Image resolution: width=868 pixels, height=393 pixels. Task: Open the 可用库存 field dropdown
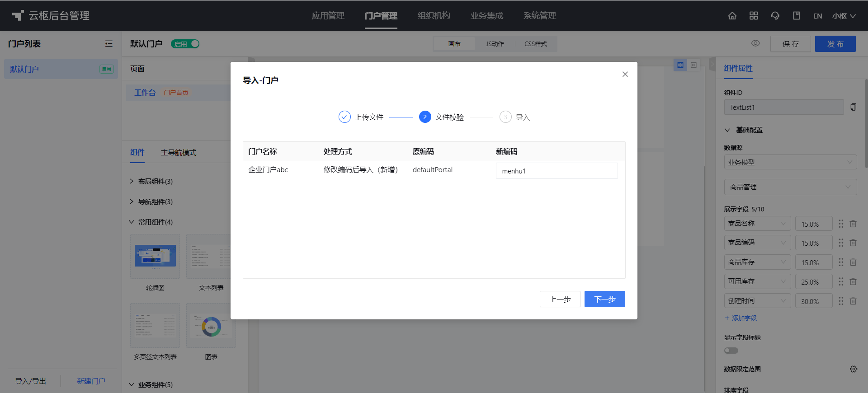[757, 281]
